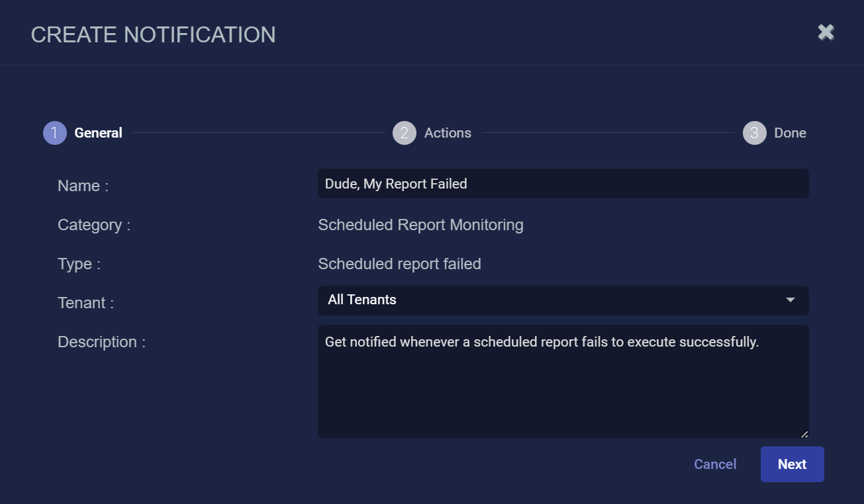Screen dimensions: 864x504
Task: Click the Scheduled Report Monitoring category text
Action: 420,226
